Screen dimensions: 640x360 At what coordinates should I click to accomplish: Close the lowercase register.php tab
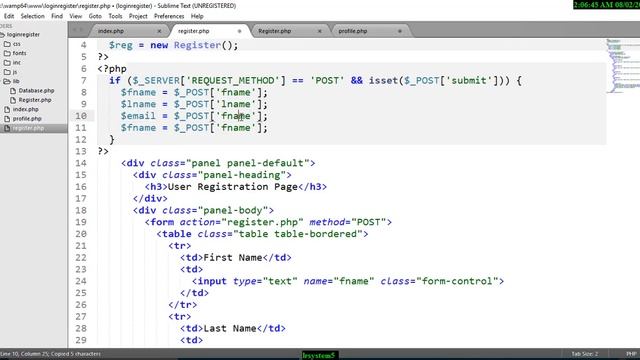(x=239, y=31)
